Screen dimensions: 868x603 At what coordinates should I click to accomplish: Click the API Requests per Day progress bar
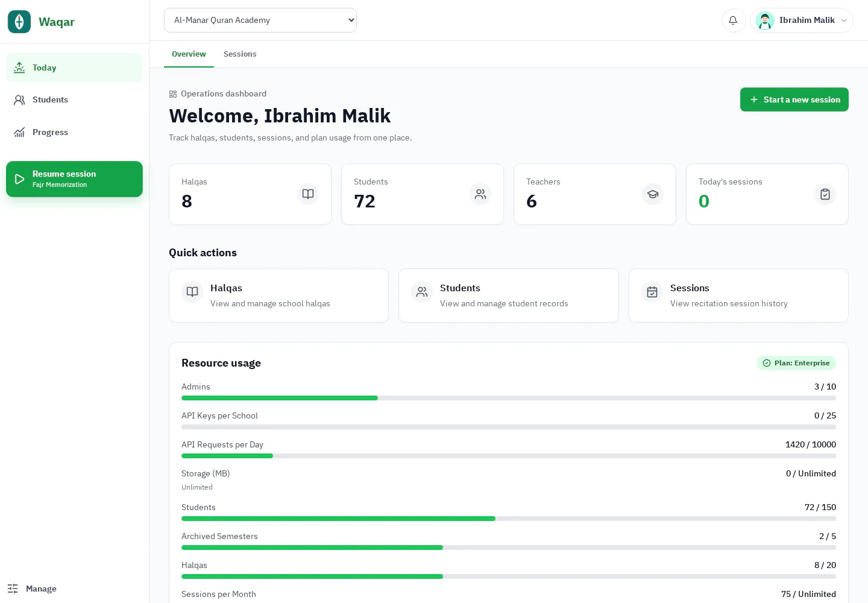pos(509,456)
